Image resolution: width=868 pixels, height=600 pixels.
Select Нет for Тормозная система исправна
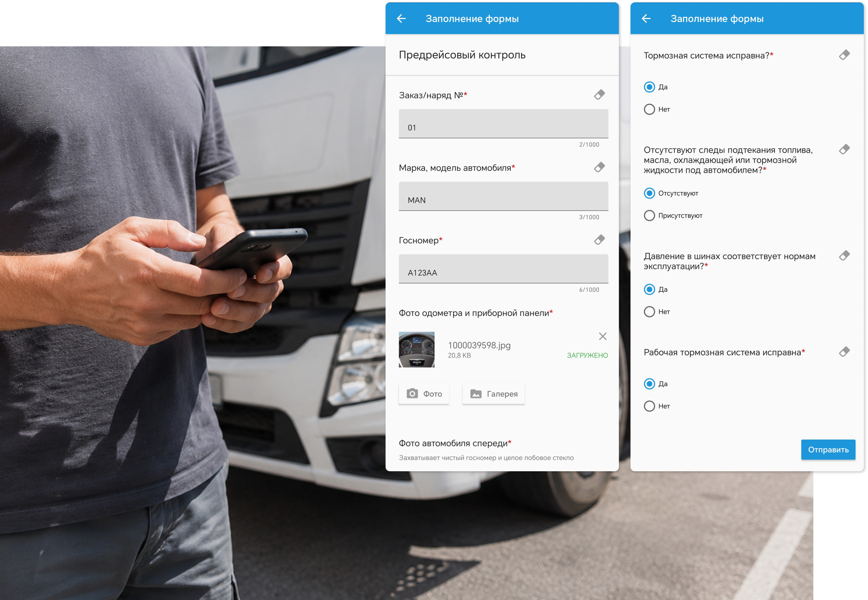(x=650, y=109)
